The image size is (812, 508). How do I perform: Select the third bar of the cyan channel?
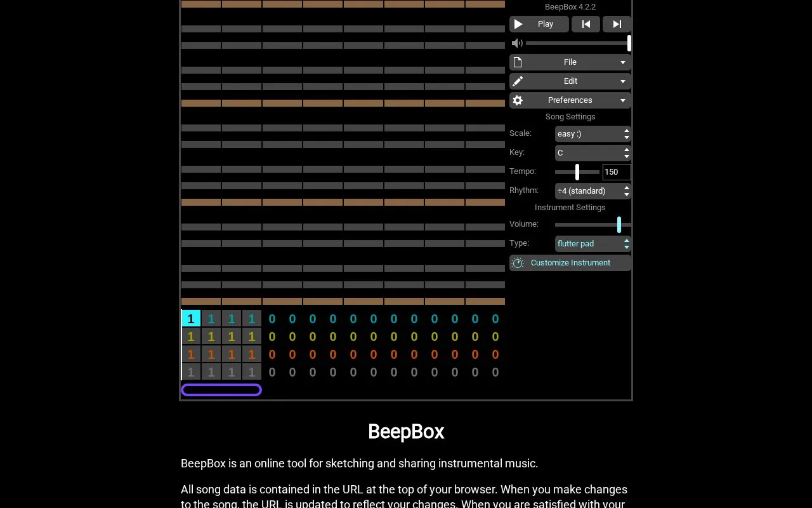tap(232, 319)
